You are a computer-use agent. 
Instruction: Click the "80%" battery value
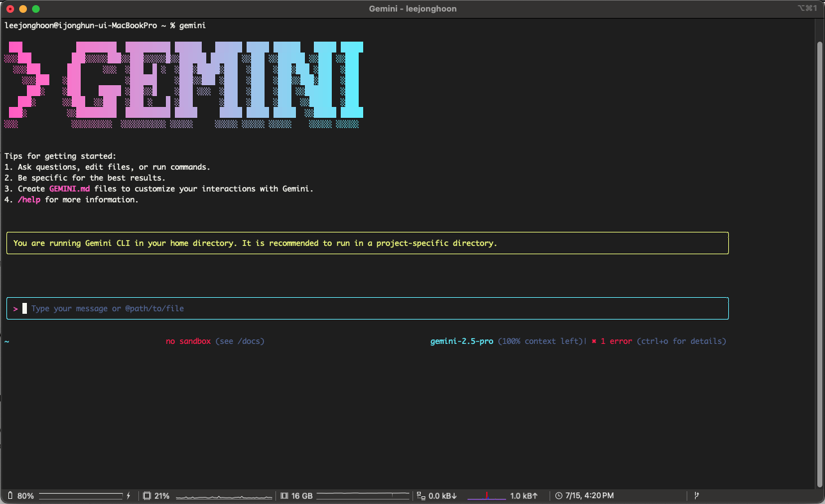point(26,496)
